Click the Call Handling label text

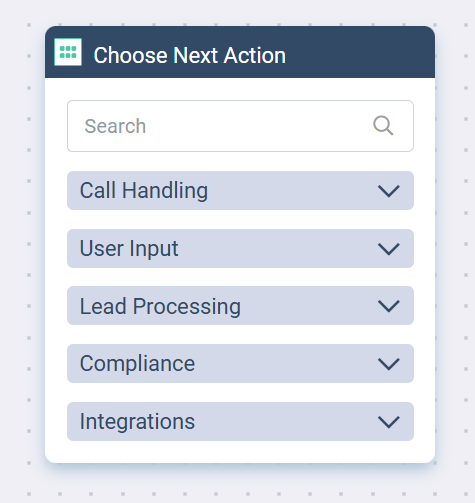click(144, 191)
